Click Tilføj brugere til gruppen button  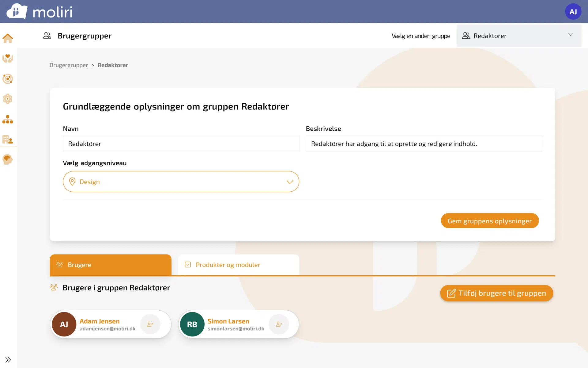click(496, 293)
